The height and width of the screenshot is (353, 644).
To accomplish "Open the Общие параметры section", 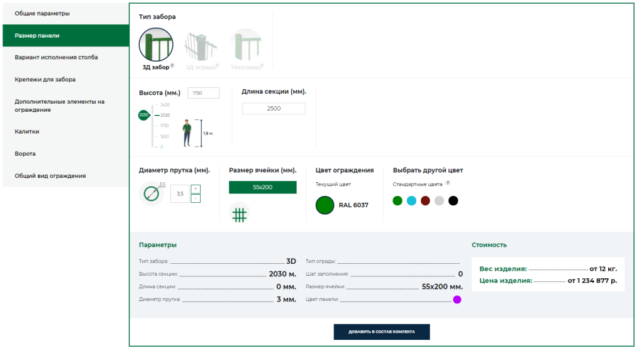I will (42, 13).
